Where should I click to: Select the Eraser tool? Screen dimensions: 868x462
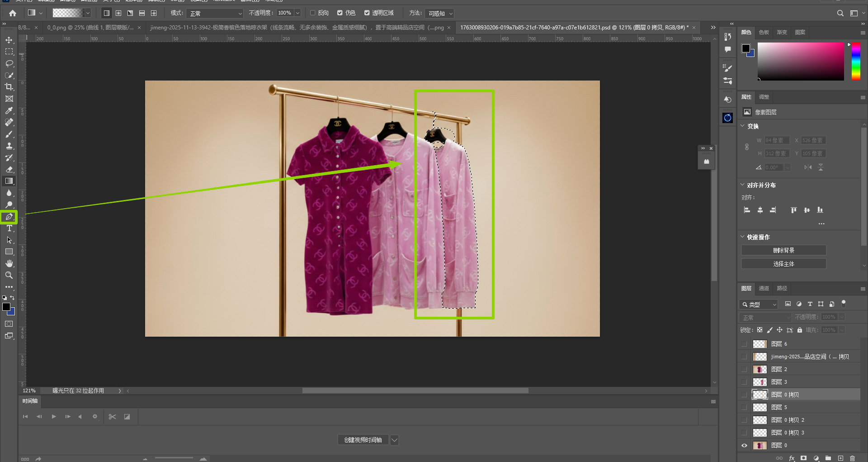9,169
